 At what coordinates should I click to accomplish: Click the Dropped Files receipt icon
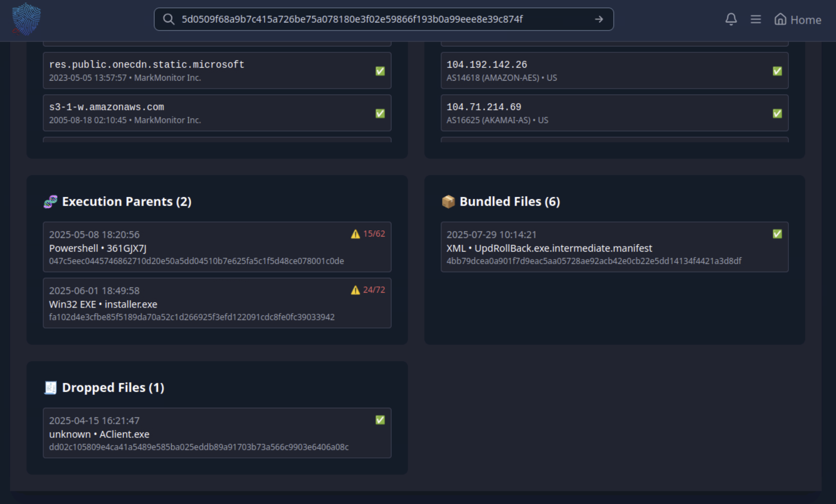50,388
